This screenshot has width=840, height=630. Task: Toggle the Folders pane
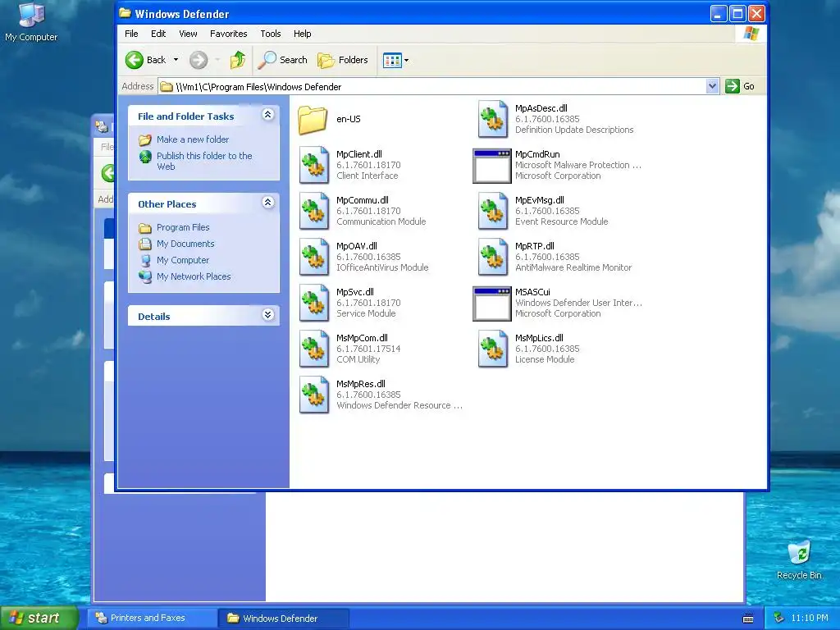tap(343, 60)
